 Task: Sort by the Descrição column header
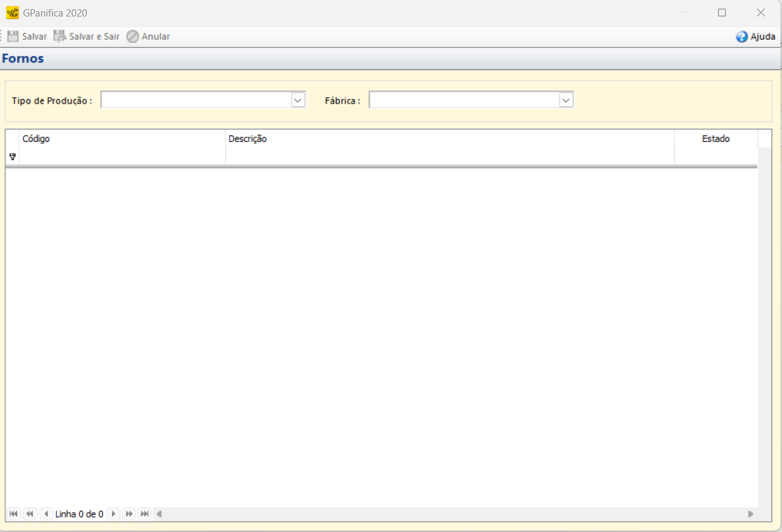coord(449,139)
